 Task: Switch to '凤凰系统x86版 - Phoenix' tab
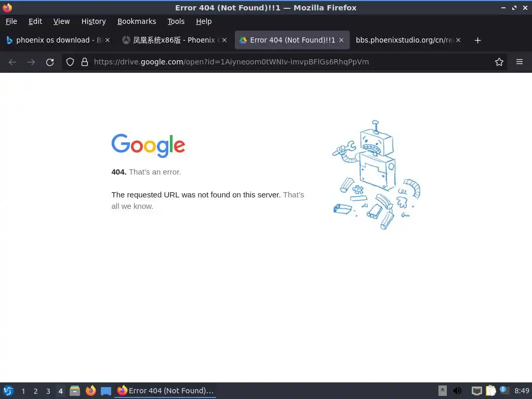point(175,40)
